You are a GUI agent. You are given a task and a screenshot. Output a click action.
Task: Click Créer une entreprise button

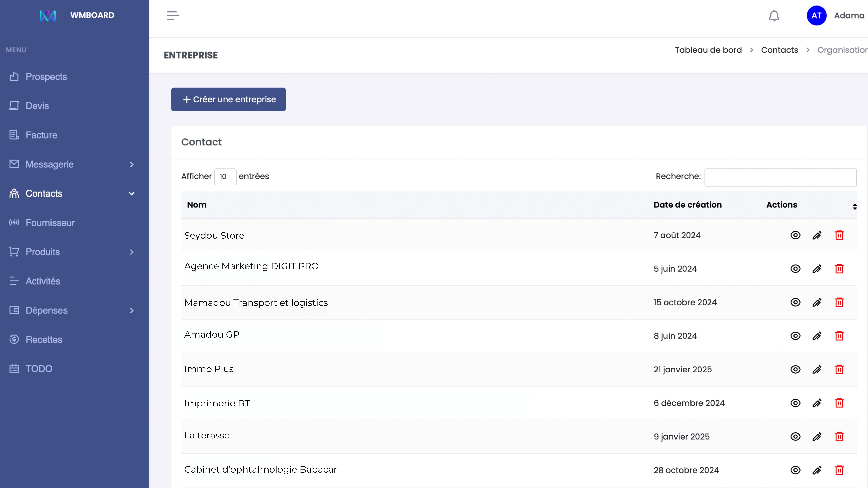click(x=228, y=99)
